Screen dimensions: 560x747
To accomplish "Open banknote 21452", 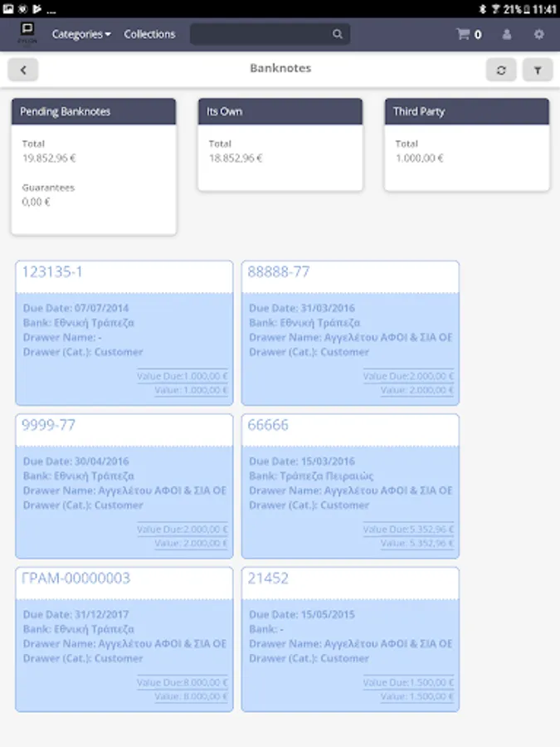I will 350,640.
